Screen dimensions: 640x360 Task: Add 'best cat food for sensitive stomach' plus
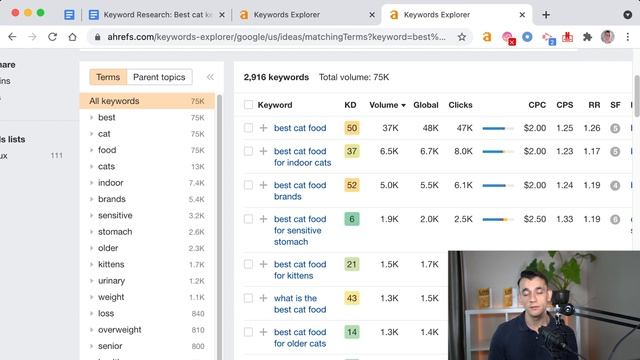pyautogui.click(x=263, y=219)
